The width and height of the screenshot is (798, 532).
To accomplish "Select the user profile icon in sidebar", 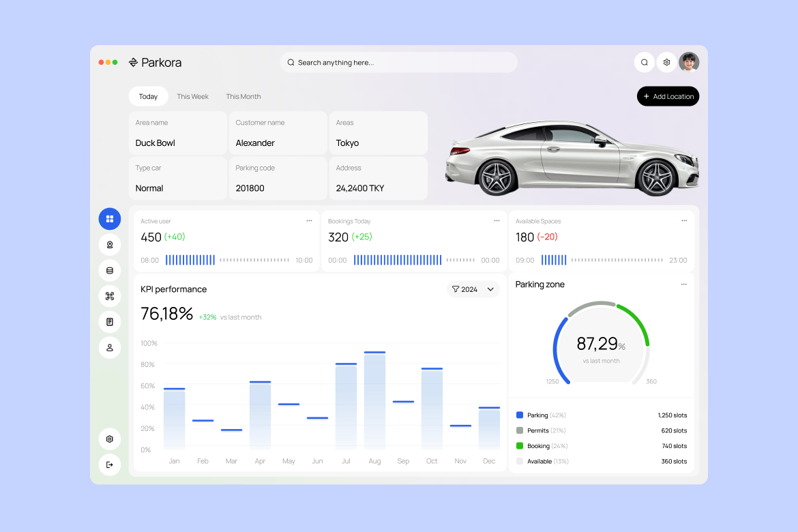I will point(110,347).
